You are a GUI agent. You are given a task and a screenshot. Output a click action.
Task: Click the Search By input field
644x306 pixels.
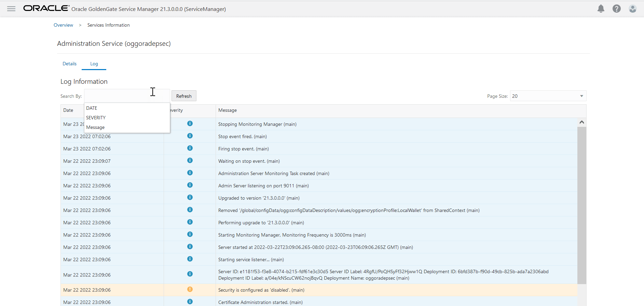tap(127, 96)
